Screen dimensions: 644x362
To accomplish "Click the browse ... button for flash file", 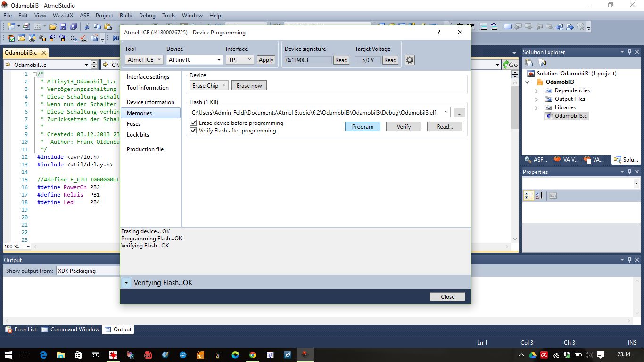I will [460, 113].
